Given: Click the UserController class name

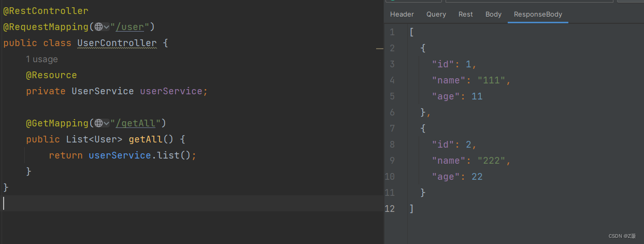Looking at the screenshot, I should pos(117,43).
